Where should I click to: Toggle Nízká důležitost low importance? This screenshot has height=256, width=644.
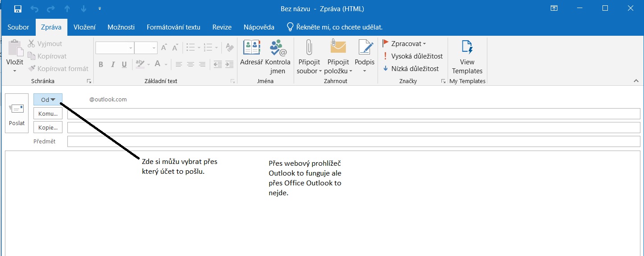411,69
